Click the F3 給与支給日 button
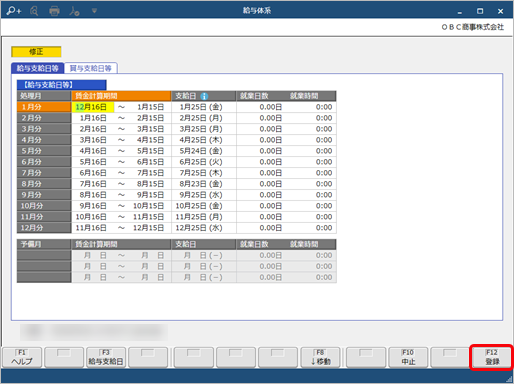514x384 pixels. (106, 357)
